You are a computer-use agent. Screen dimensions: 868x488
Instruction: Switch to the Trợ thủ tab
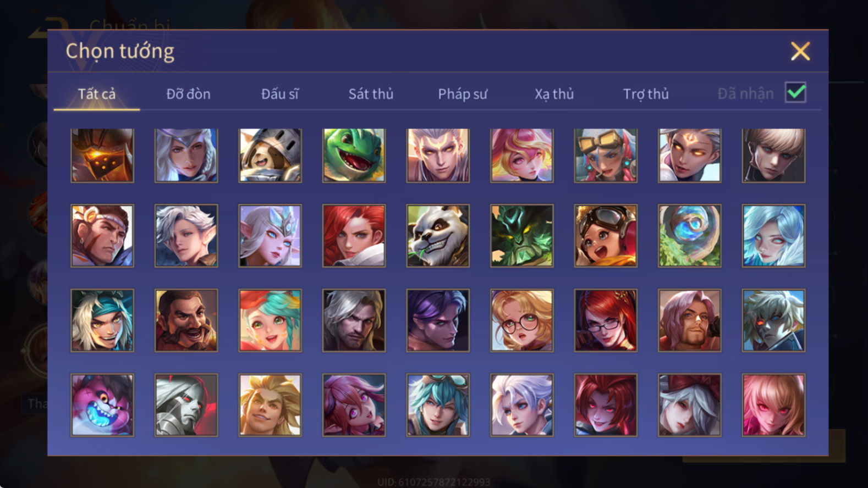click(646, 94)
